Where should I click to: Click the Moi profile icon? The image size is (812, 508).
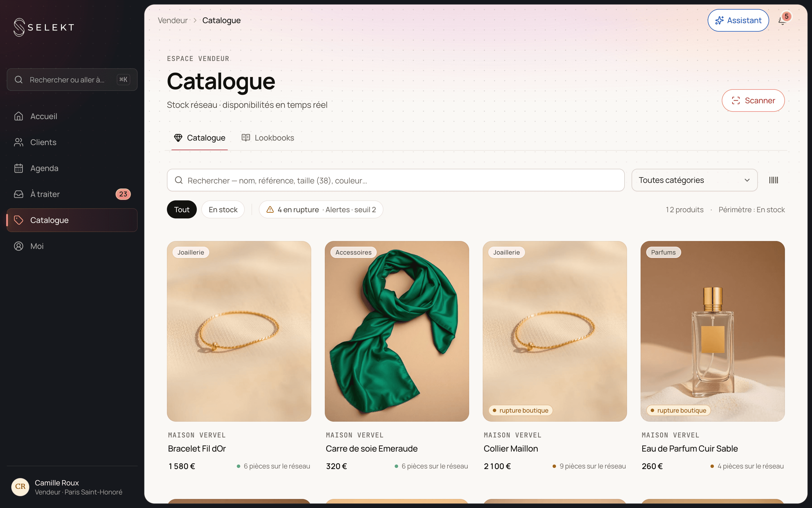(x=19, y=246)
